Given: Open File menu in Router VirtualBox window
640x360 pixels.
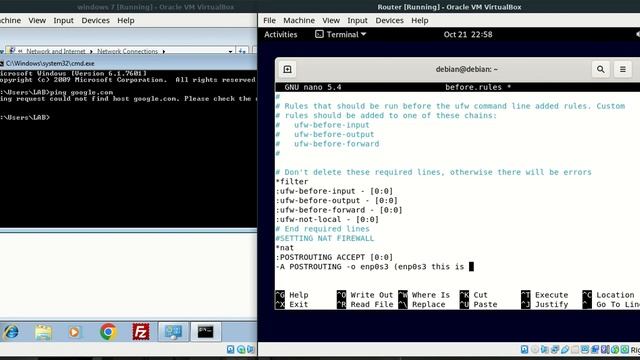Looking at the screenshot, I should tap(269, 20).
